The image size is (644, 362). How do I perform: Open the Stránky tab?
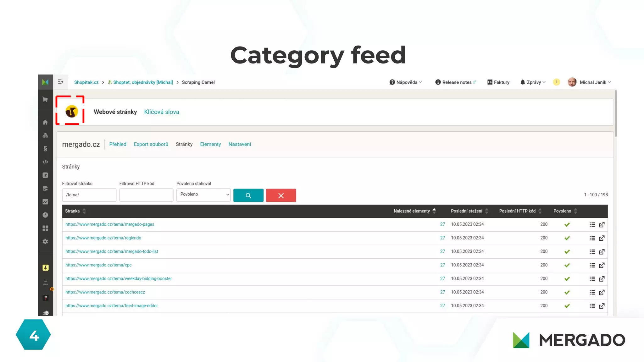click(x=184, y=144)
